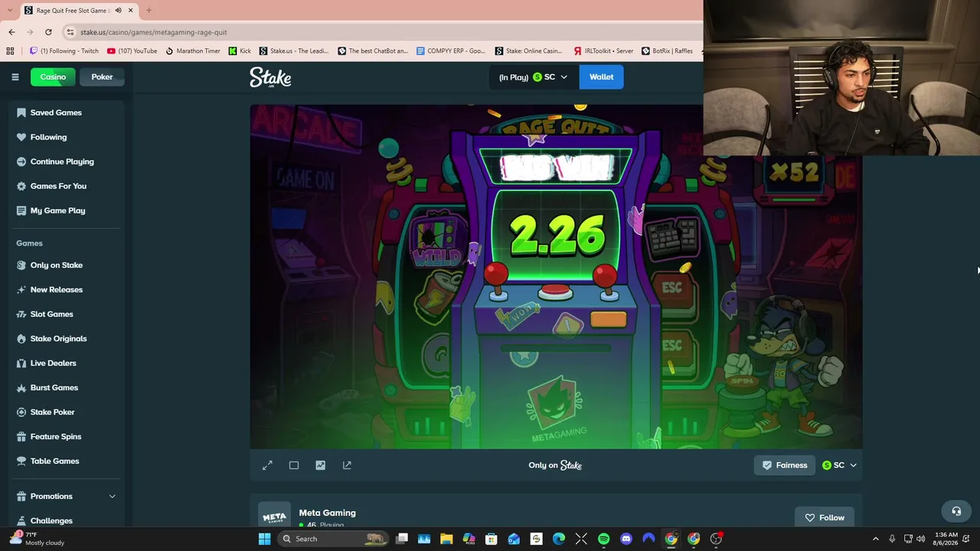
Task: Open the Kick bookmark
Action: click(240, 51)
